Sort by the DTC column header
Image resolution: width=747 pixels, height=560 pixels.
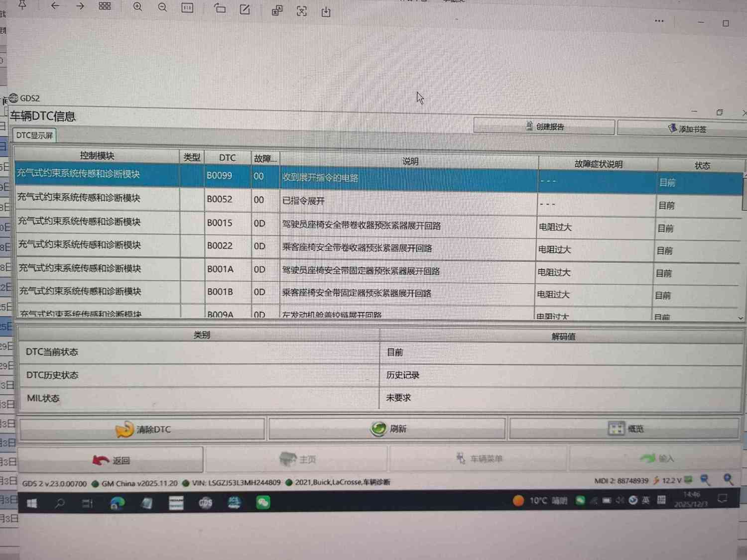coord(227,158)
